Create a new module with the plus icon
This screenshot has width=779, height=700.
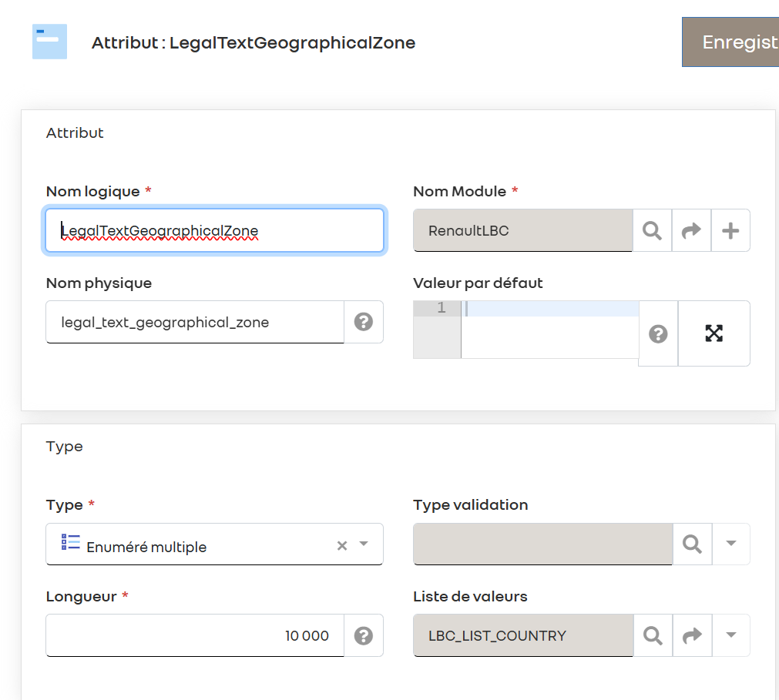pos(730,230)
